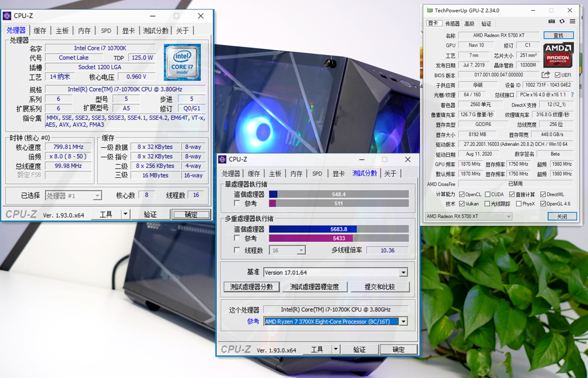Screen dimensions: 588x378
Task: Toggle CUDA checkbox
Action: click(487, 194)
